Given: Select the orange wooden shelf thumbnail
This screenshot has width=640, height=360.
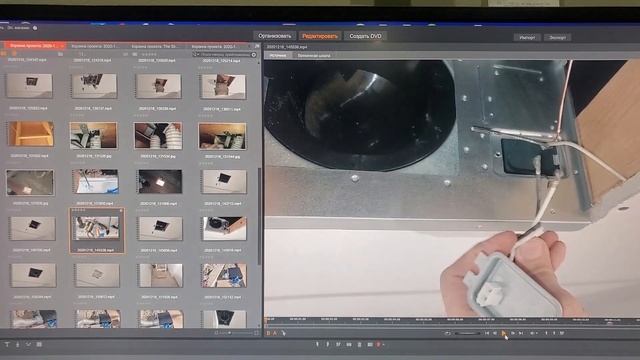Looking at the screenshot, I should click(31, 134).
